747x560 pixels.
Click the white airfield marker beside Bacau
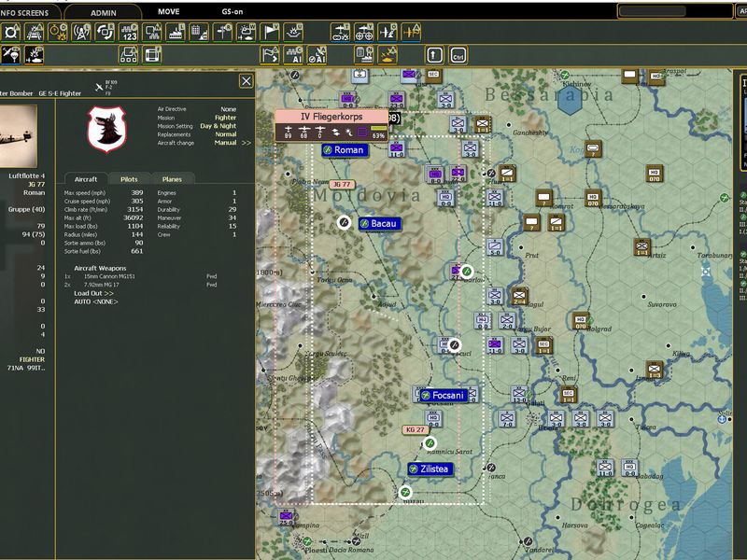coord(344,222)
